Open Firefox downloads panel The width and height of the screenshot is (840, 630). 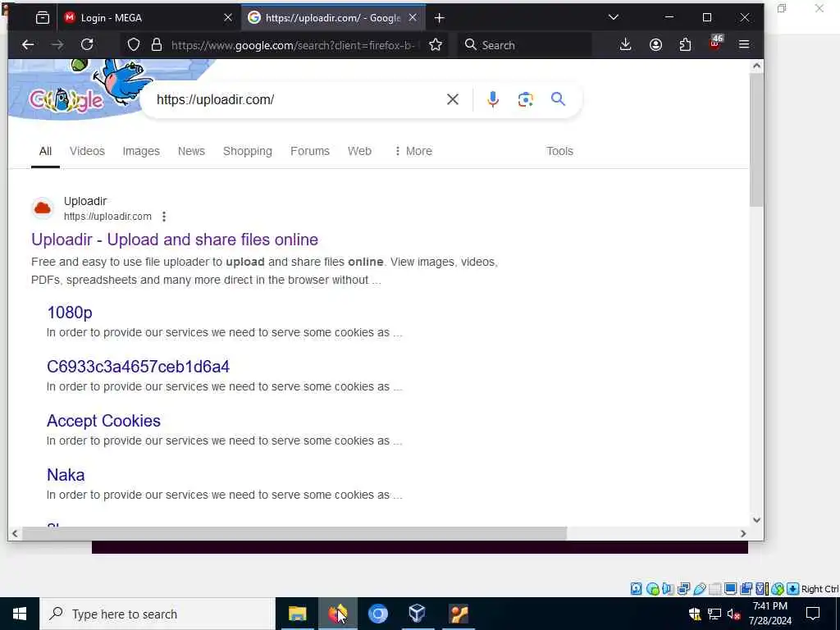(x=625, y=45)
